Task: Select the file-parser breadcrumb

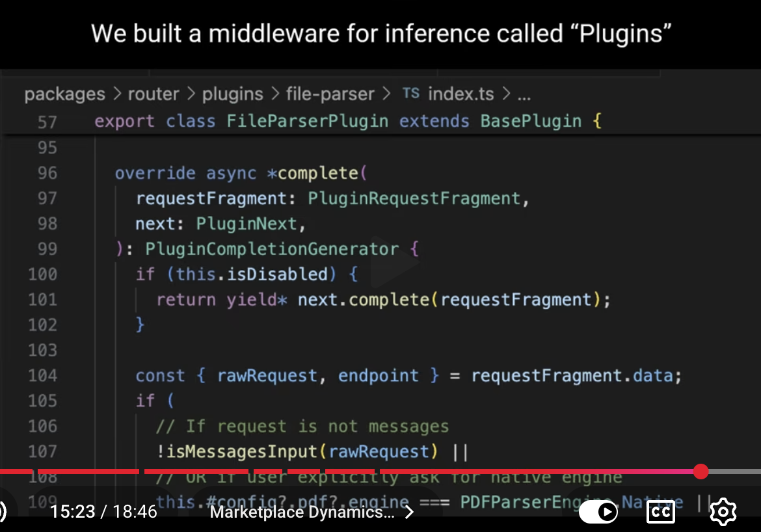Action: tap(330, 94)
